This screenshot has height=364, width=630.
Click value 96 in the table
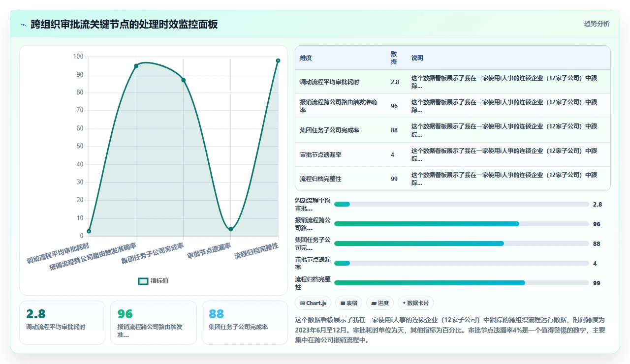(394, 106)
